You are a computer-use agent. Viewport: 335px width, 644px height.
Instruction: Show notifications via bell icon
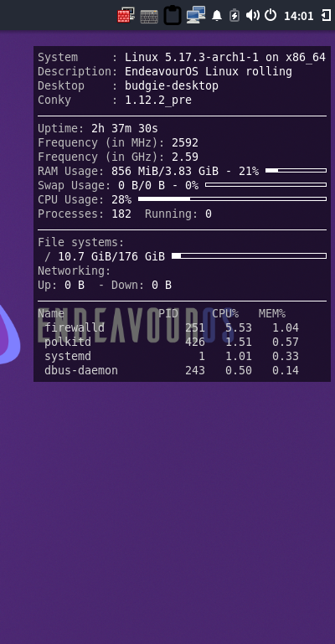[217, 16]
